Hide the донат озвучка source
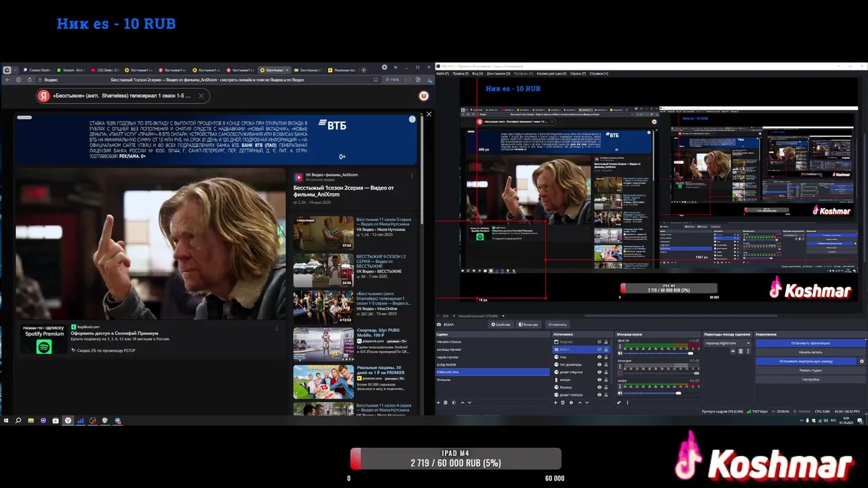Screen dimensions: 868x488 [599, 372]
